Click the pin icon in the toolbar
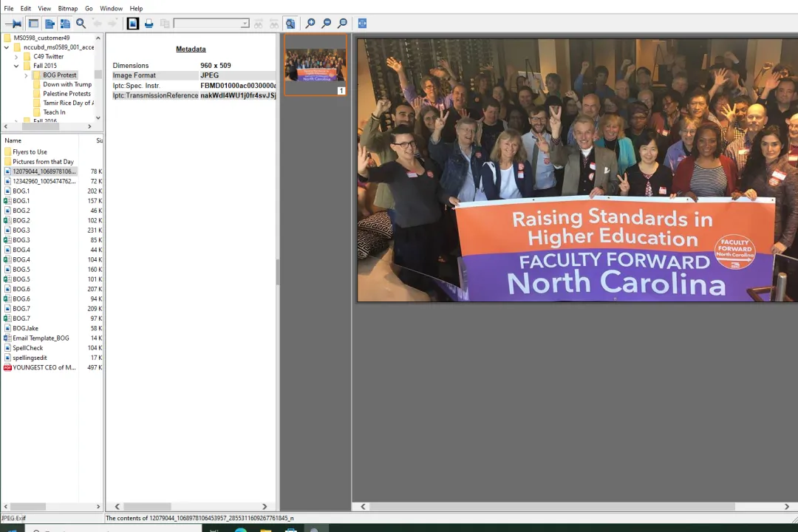 tap(13, 24)
